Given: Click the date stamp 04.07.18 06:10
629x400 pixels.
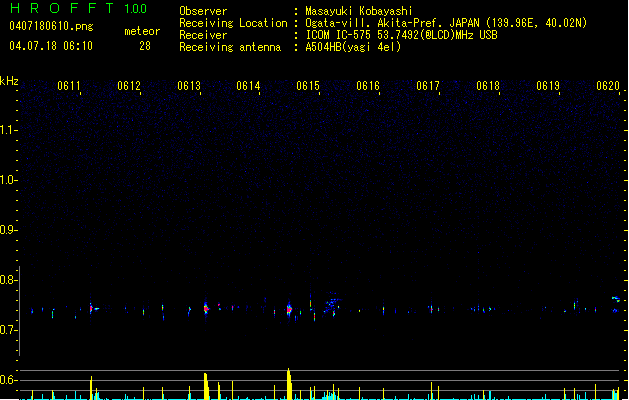Looking at the screenshot, I should pyautogui.click(x=51, y=46).
